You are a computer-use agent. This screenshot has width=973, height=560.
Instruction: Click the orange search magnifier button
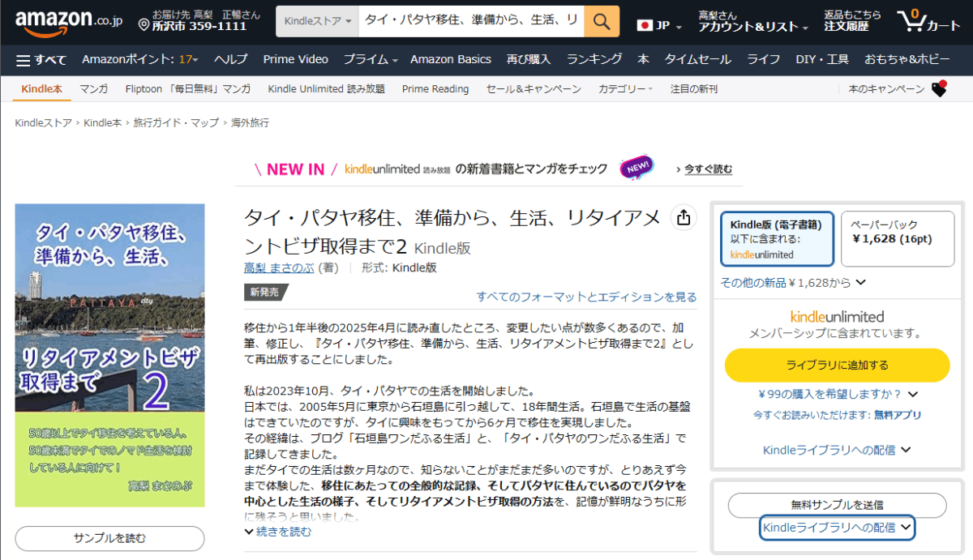pos(602,21)
